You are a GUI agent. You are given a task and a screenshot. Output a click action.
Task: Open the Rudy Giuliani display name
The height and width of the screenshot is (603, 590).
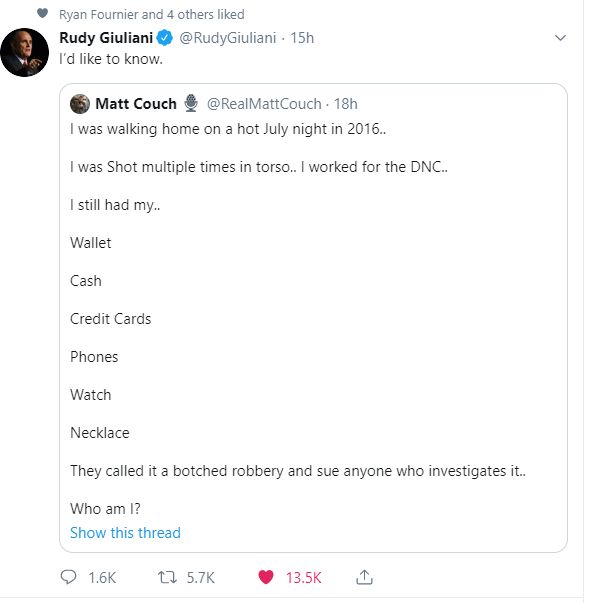(107, 38)
